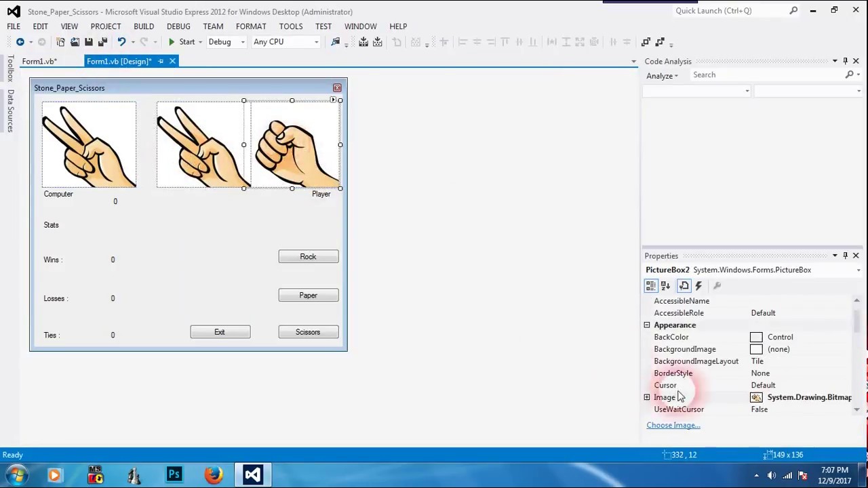This screenshot has height=488, width=868.
Task: Close the Form1.vb [Design] tab
Action: click(x=172, y=61)
